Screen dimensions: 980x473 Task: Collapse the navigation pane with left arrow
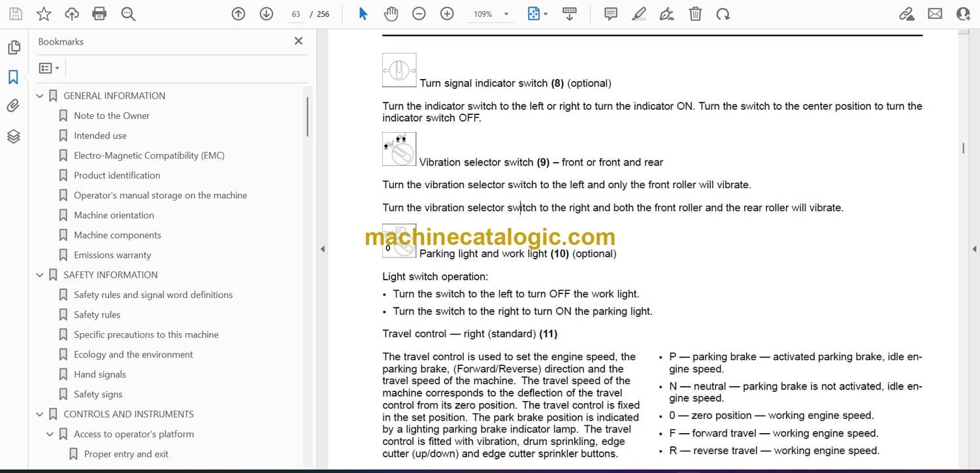coord(321,249)
